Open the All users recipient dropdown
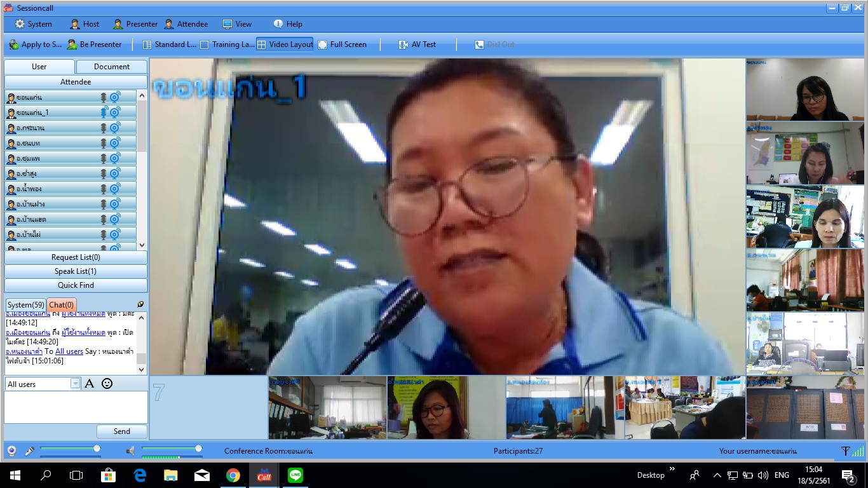 coord(76,384)
